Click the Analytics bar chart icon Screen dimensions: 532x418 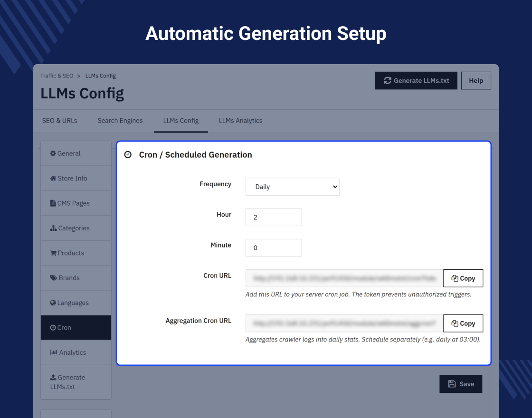pos(54,352)
